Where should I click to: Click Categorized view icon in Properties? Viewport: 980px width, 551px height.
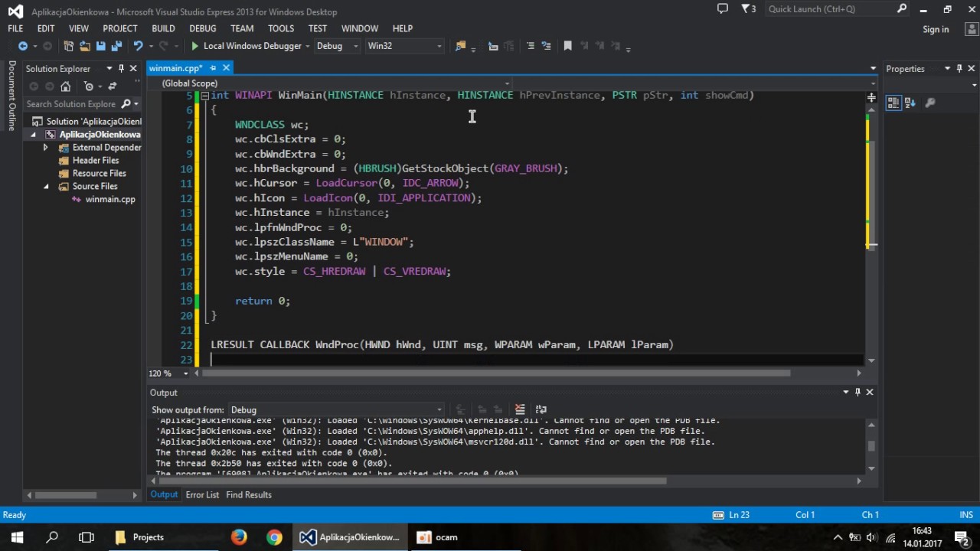pos(893,103)
